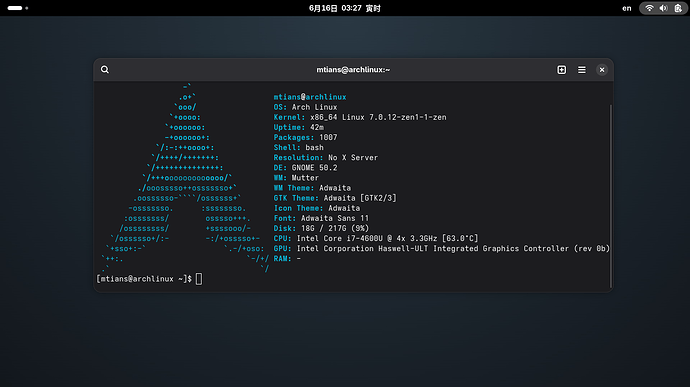
Task: Click 'Resolution: No X Server' line
Action: coord(326,158)
